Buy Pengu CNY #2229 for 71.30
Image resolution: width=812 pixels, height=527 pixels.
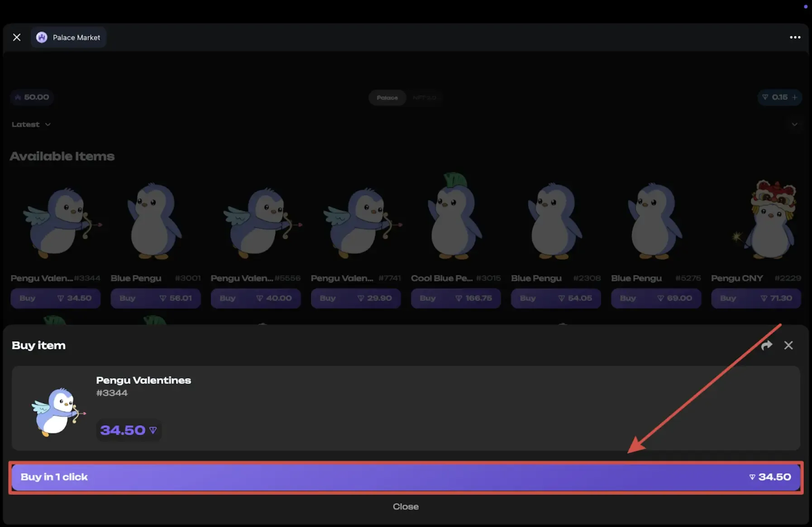point(755,298)
